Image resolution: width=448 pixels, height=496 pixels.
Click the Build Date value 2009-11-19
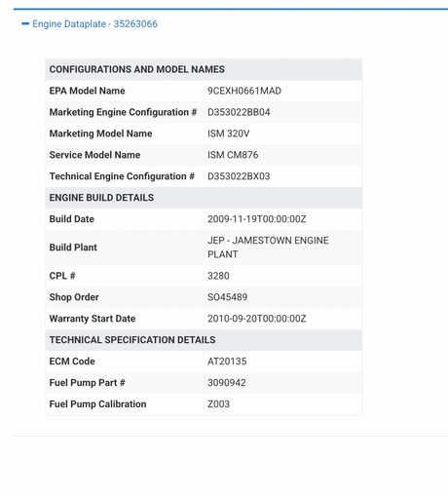click(257, 219)
